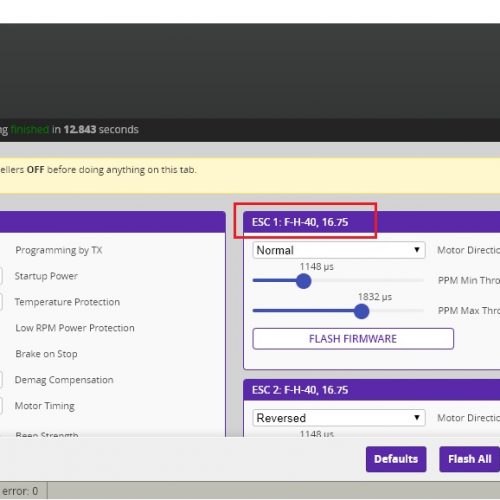Toggle the Brake on Stop option label
This screenshot has width=500, height=500.
46,354
